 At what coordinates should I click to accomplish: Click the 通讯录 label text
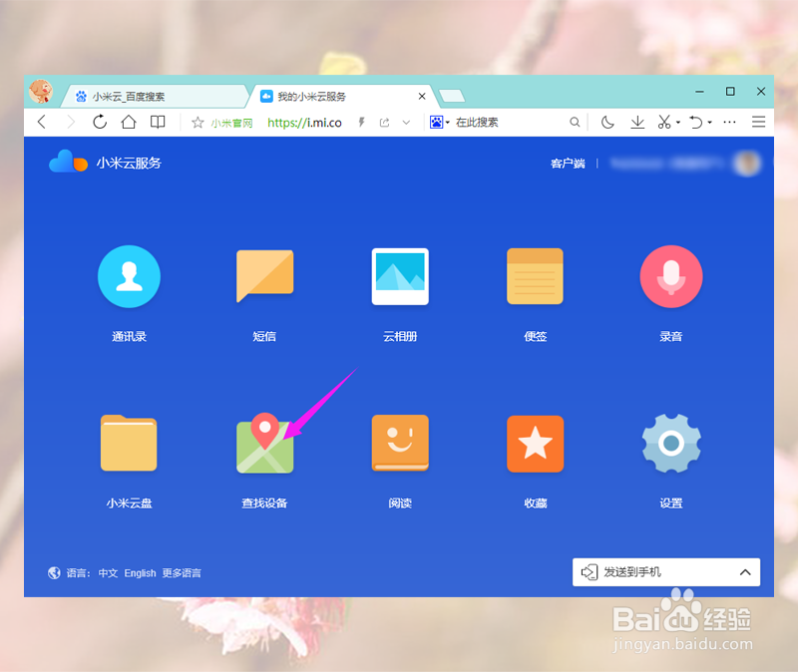[x=129, y=336]
